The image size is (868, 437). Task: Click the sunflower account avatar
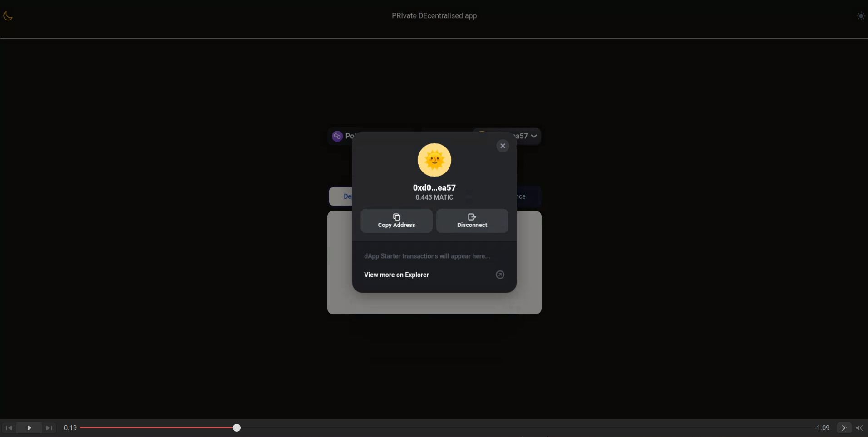434,160
